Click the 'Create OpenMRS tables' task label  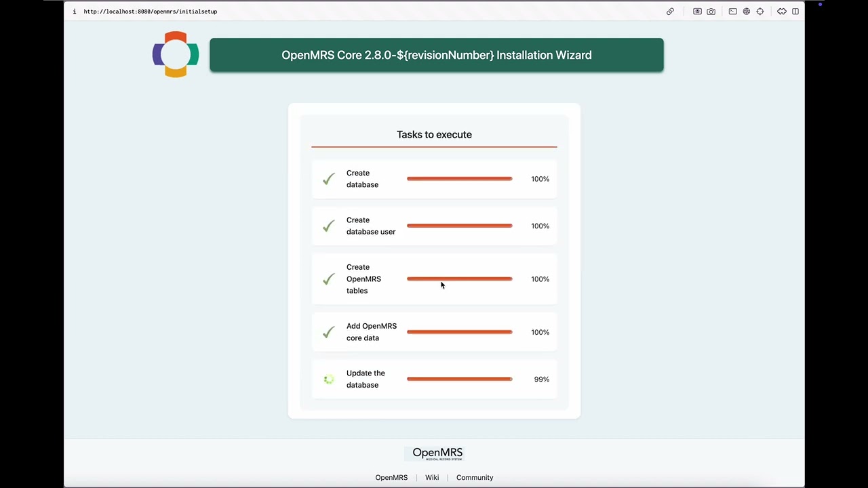point(363,279)
